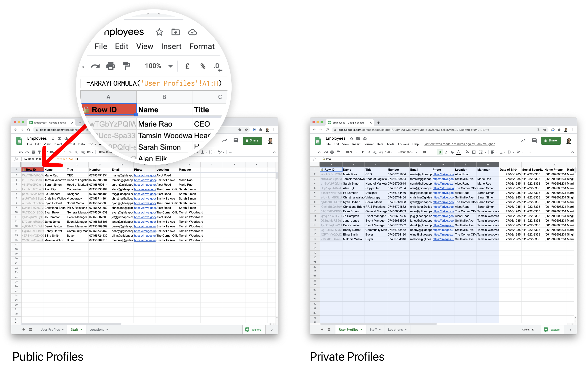
Task: Click the activity dashboard trend icon in left-hand window
Action: tap(225, 140)
